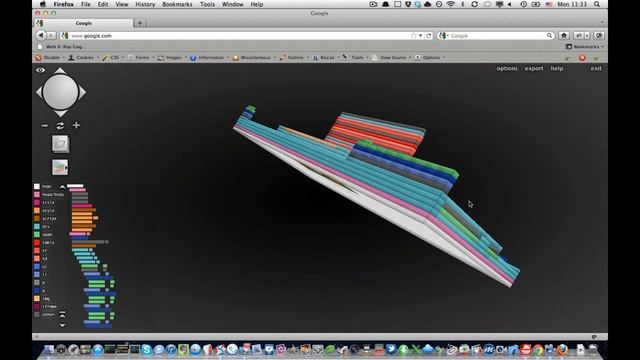Toggle the red table nodes swatch
The height and width of the screenshot is (360, 640).
[37, 242]
